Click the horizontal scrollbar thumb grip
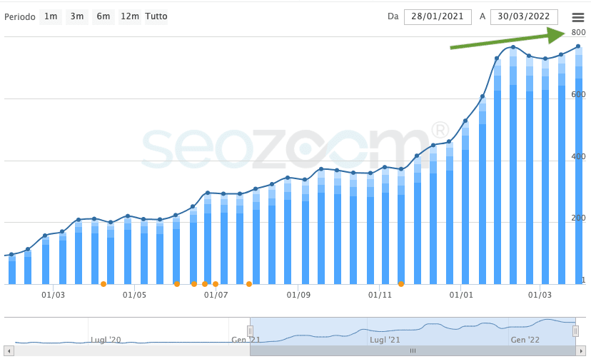591x364 pixels. tap(412, 351)
